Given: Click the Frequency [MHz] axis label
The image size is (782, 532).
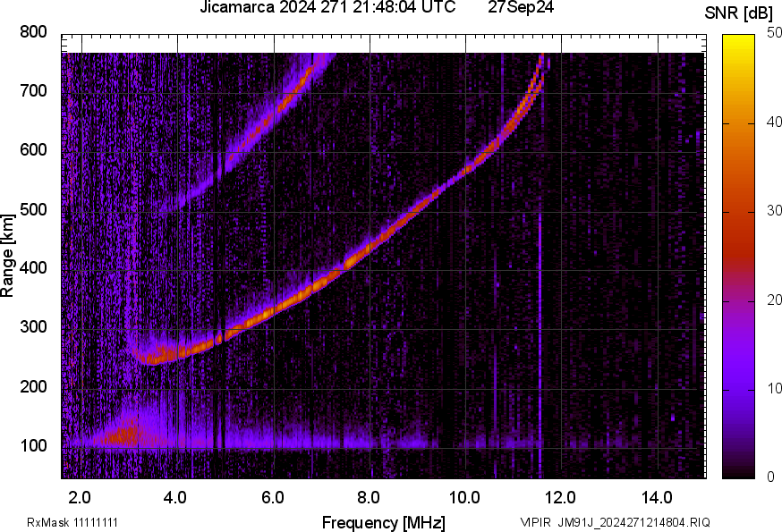Looking at the screenshot, I should click(383, 522).
